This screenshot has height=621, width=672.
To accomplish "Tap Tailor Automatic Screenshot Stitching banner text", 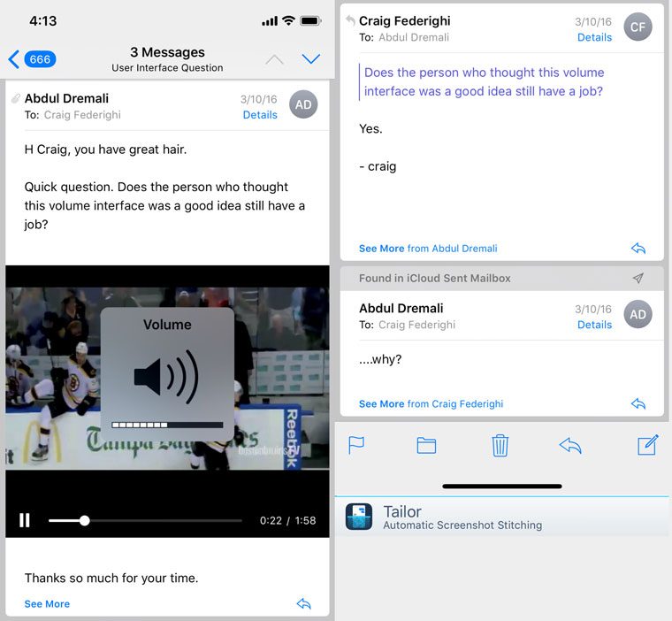I will click(x=462, y=517).
